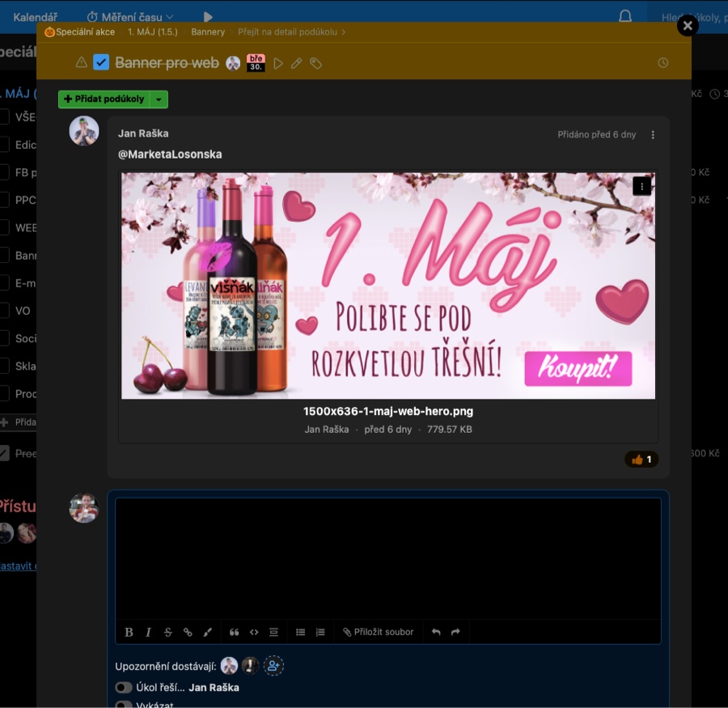Screen dimensions: 728x708
Task: Click the file name 1500x636-1-maj-web-hero.png
Action: point(388,411)
